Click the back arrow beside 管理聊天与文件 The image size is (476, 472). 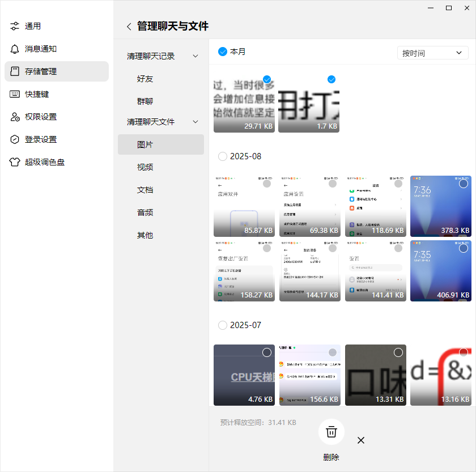coord(129,26)
